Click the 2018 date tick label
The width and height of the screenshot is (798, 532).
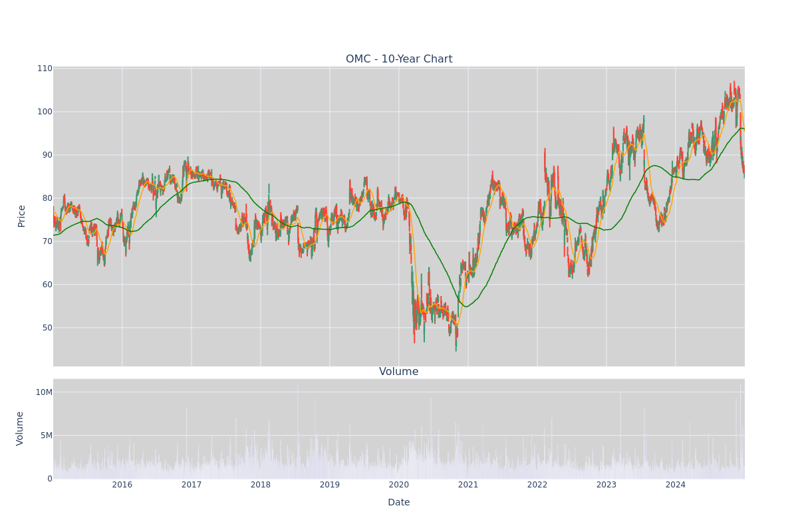coord(261,485)
